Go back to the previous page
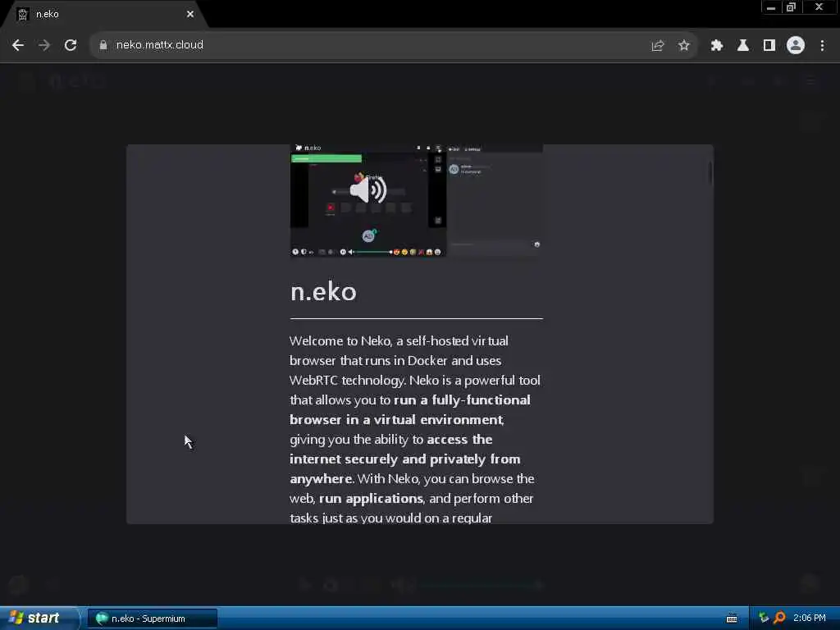 pos(18,45)
